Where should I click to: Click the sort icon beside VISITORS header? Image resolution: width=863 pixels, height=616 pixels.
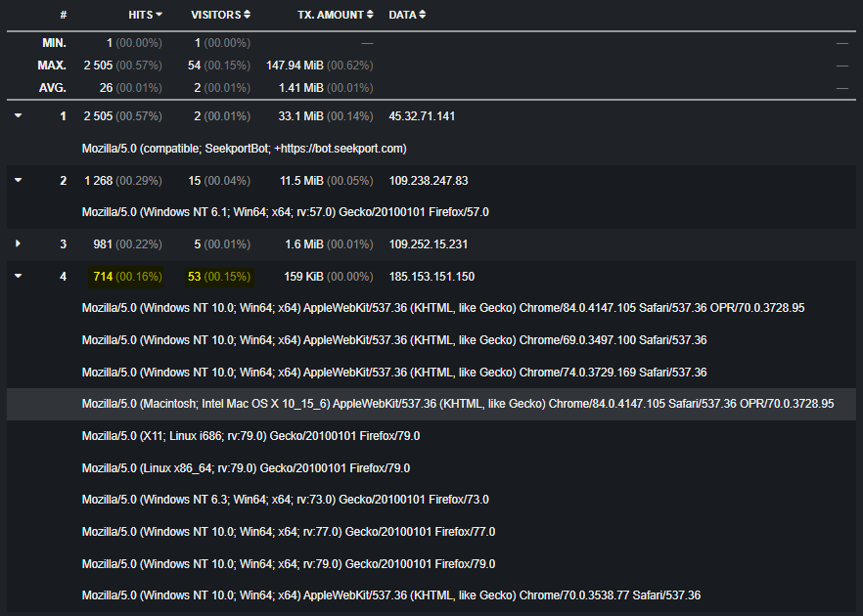248,15
